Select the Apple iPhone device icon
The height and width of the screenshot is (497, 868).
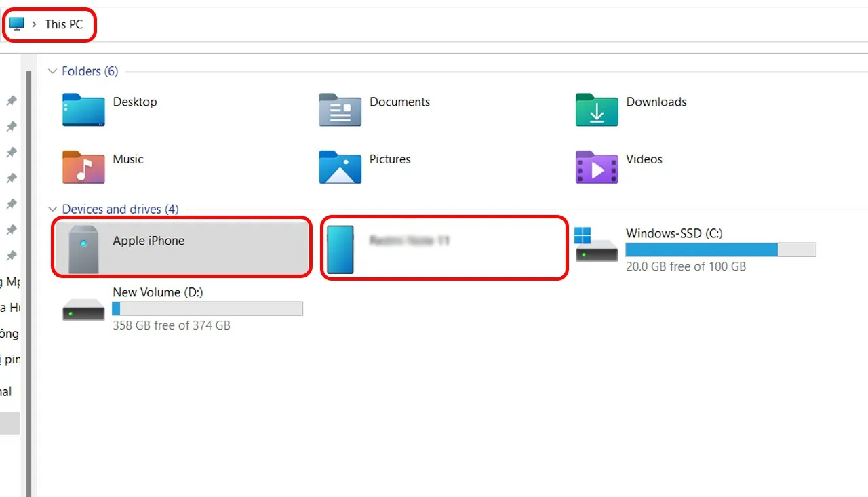click(x=83, y=249)
